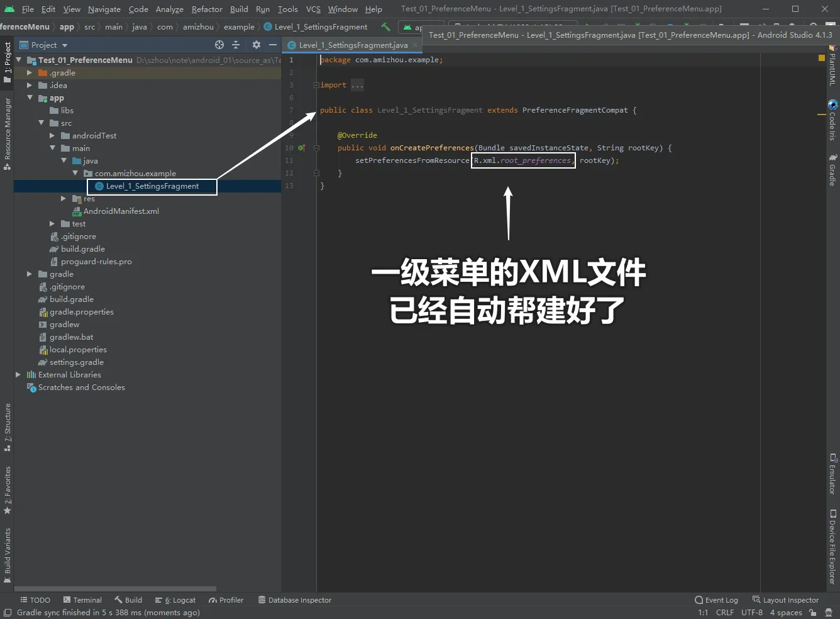Image resolution: width=840 pixels, height=619 pixels.
Task: Click the CRLF line separator indicator
Action: 725,612
